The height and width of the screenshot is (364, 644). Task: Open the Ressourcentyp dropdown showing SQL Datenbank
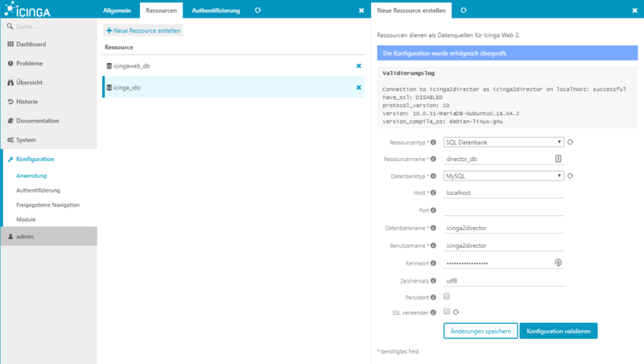pos(503,143)
